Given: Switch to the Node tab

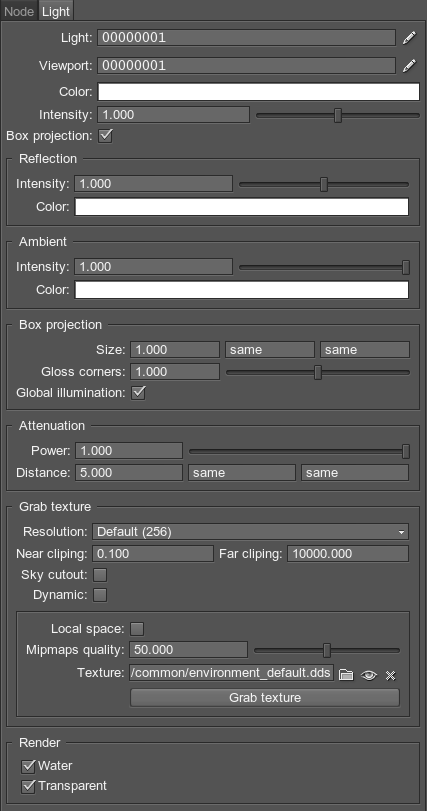Looking at the screenshot, I should pyautogui.click(x=19, y=11).
